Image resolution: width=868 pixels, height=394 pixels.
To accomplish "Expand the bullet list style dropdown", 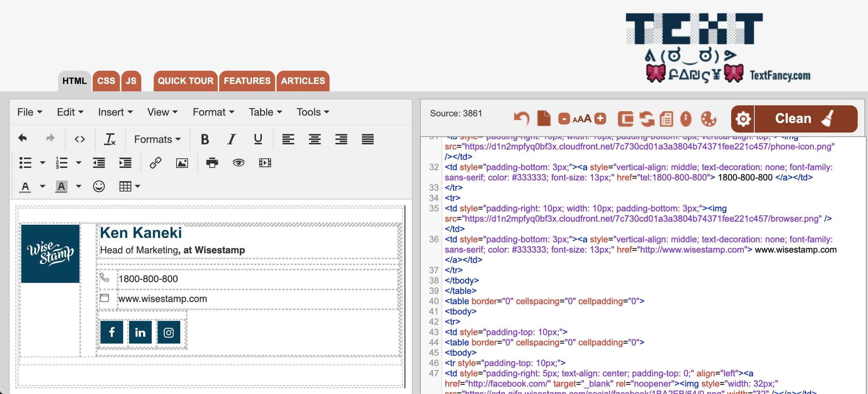I will (x=42, y=162).
